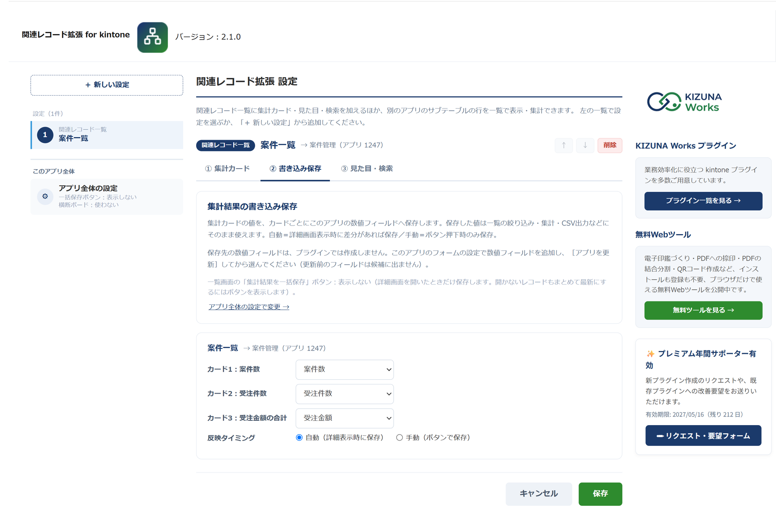
Task: Click the red 削除 button
Action: tap(610, 145)
